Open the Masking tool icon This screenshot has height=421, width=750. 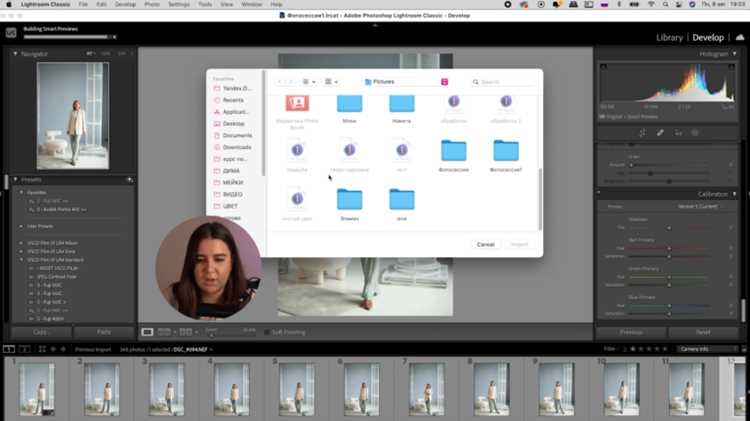pyautogui.click(x=695, y=133)
